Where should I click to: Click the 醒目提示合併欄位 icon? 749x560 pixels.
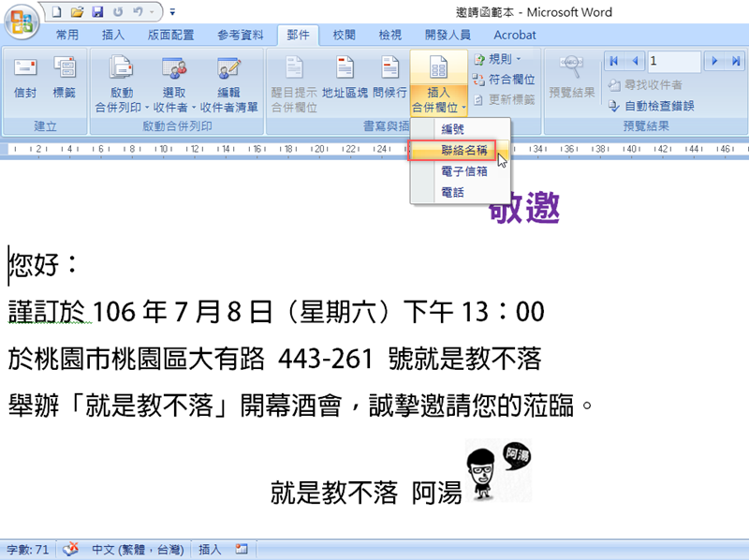click(294, 84)
